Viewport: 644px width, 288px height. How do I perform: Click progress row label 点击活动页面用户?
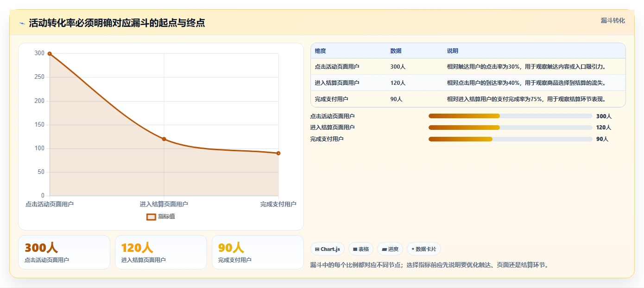(x=332, y=116)
